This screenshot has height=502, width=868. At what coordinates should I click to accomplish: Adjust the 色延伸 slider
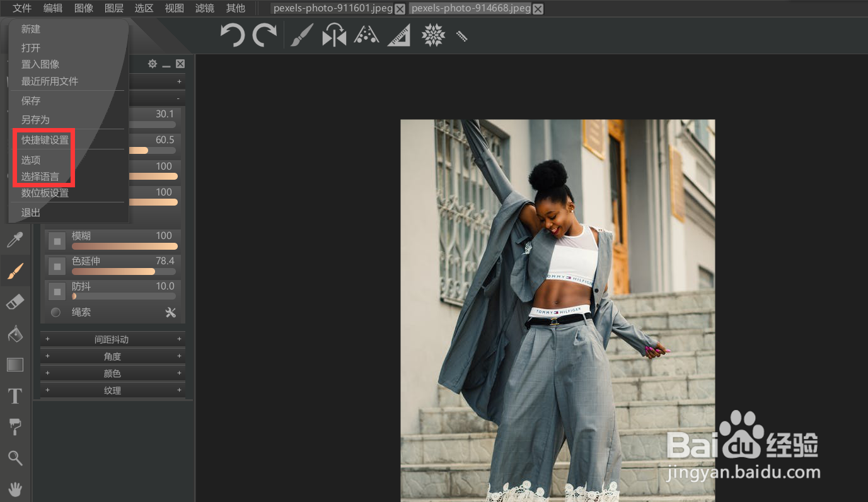coord(125,272)
